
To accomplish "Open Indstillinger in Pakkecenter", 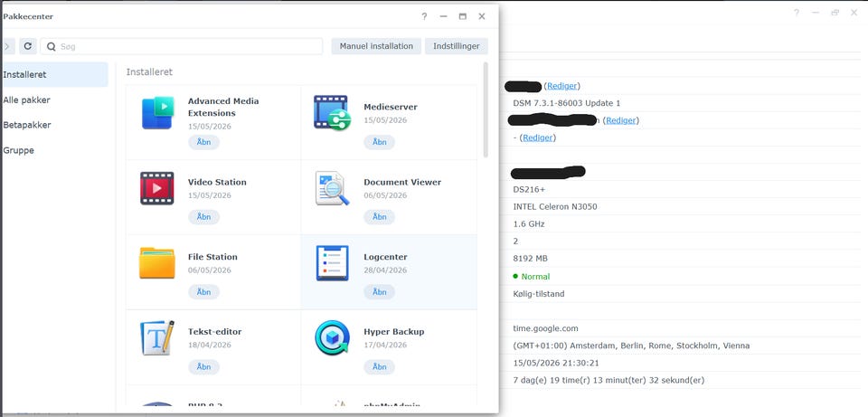I will [456, 46].
